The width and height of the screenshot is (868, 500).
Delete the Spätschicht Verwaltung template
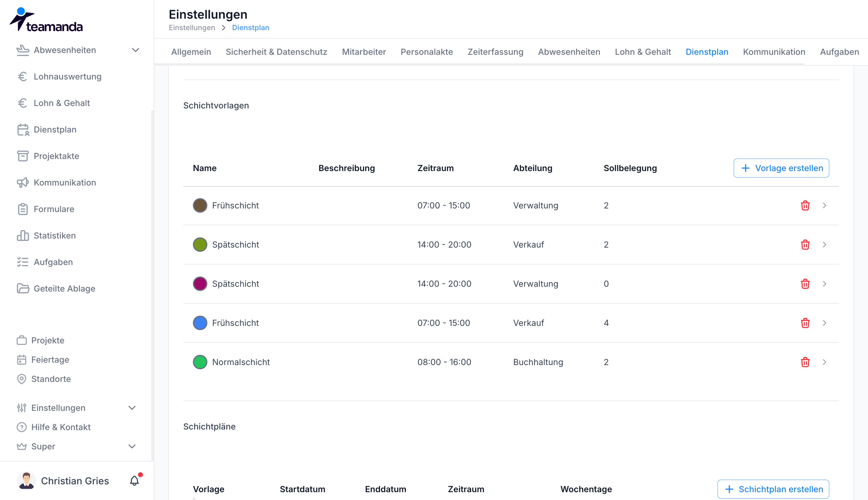(805, 284)
